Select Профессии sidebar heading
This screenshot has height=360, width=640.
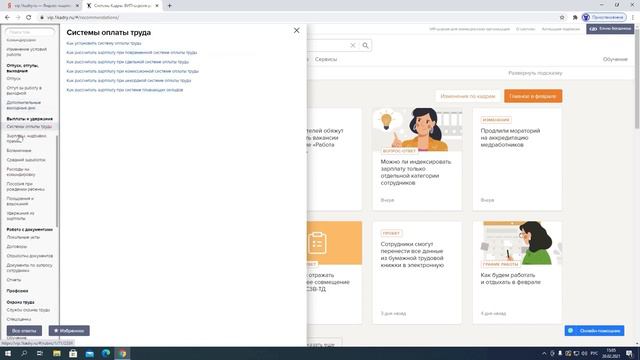(17, 291)
